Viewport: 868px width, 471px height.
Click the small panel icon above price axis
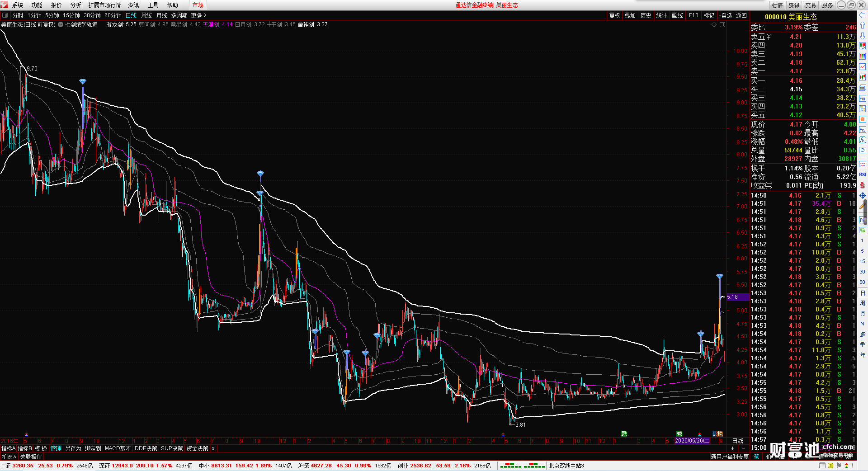pyautogui.click(x=722, y=24)
